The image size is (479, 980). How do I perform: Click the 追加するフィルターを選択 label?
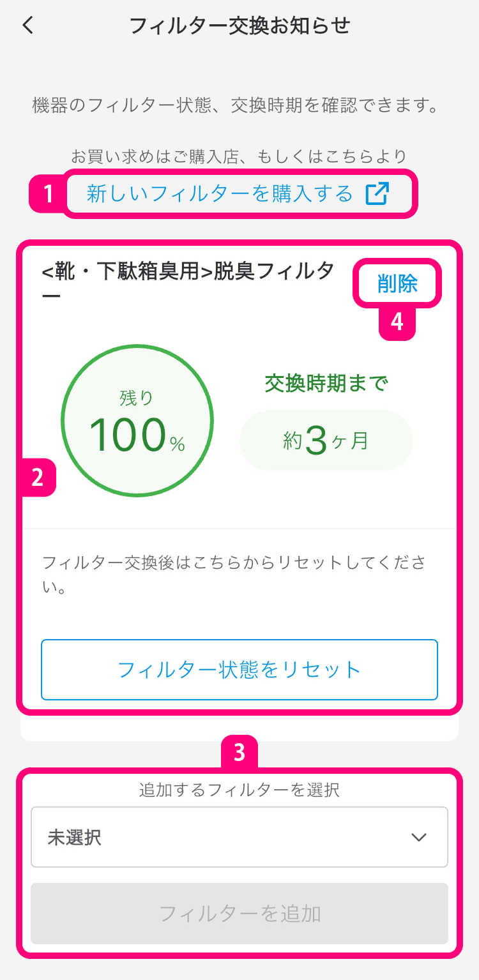pyautogui.click(x=240, y=790)
